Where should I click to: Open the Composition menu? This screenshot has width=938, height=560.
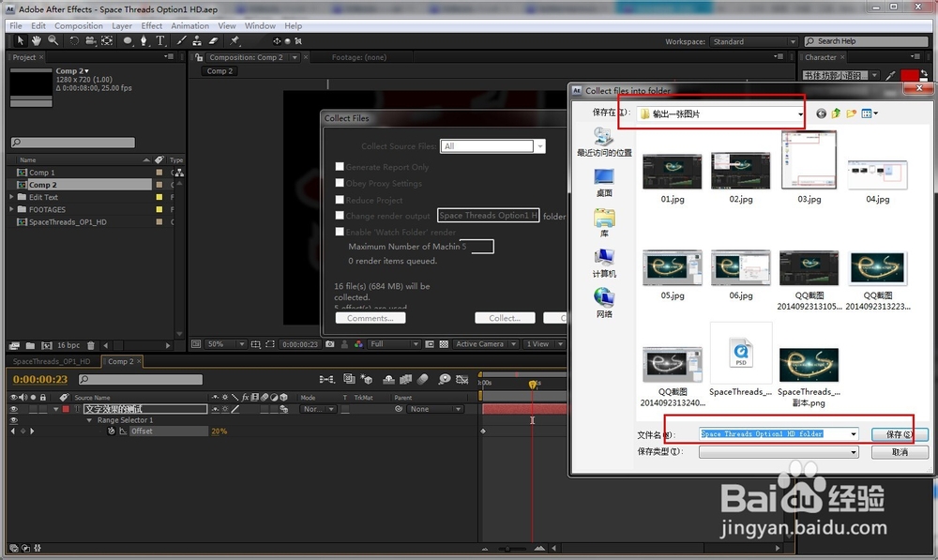[79, 25]
